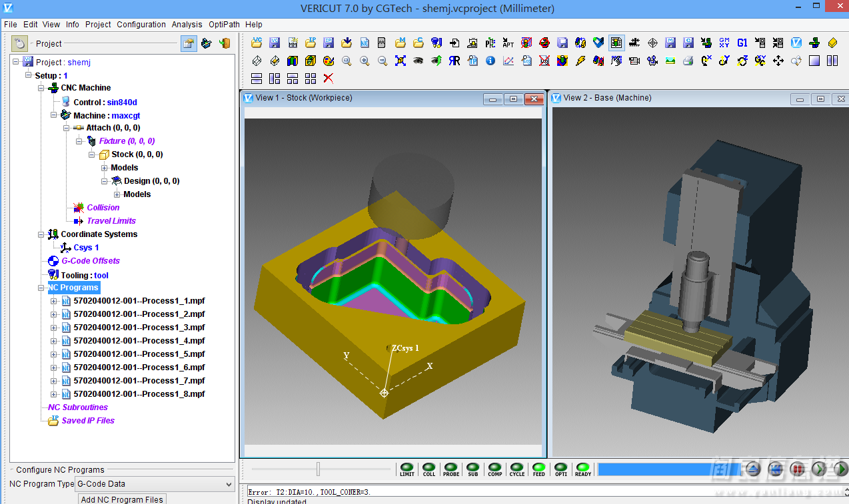Click the Add NC Program Files button

click(x=122, y=499)
